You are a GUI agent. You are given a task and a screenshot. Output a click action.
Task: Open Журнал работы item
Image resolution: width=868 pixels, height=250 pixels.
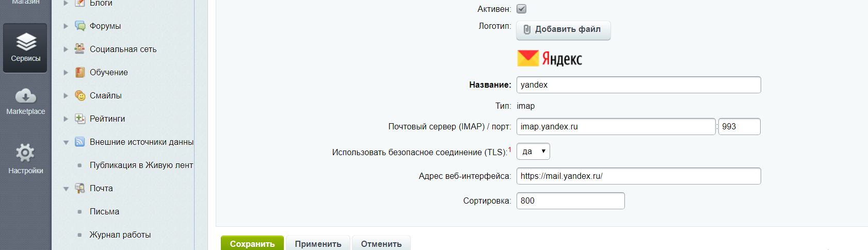click(120, 235)
